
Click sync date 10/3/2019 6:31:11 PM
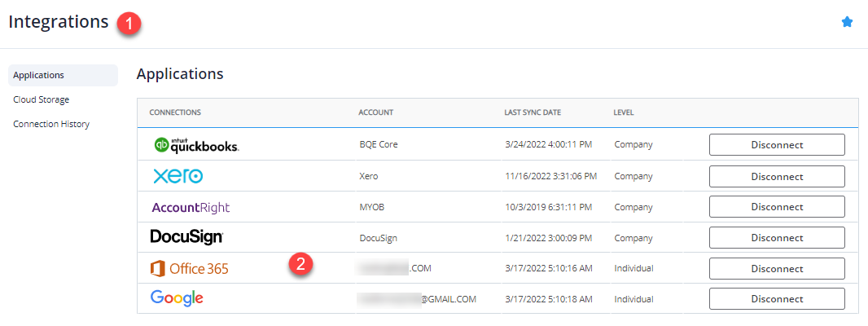pyautogui.click(x=548, y=207)
